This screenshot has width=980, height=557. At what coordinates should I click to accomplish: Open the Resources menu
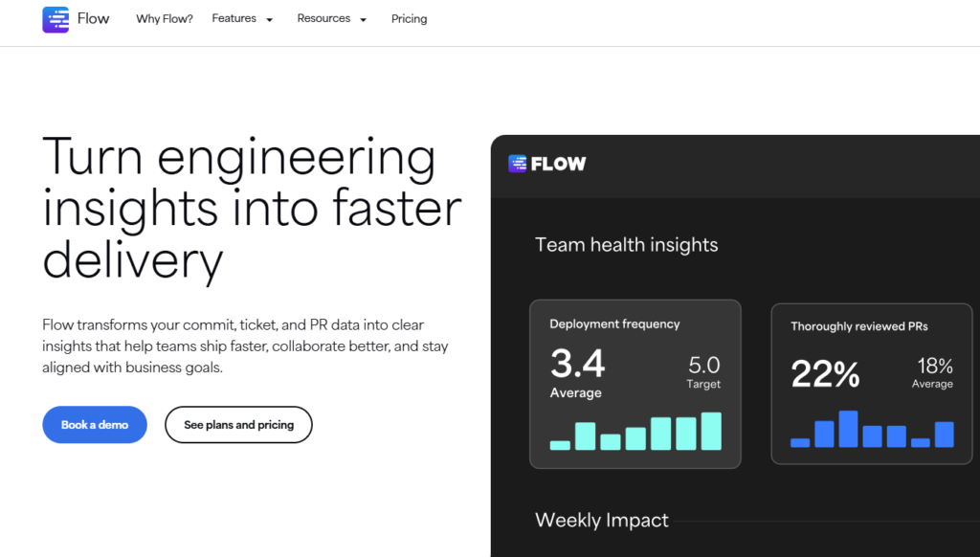pos(323,19)
